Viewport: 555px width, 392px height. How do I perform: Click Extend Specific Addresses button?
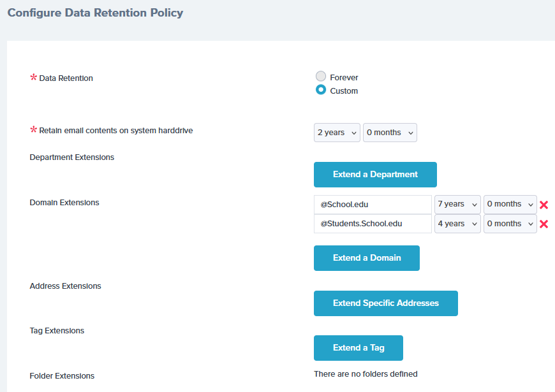(x=385, y=303)
